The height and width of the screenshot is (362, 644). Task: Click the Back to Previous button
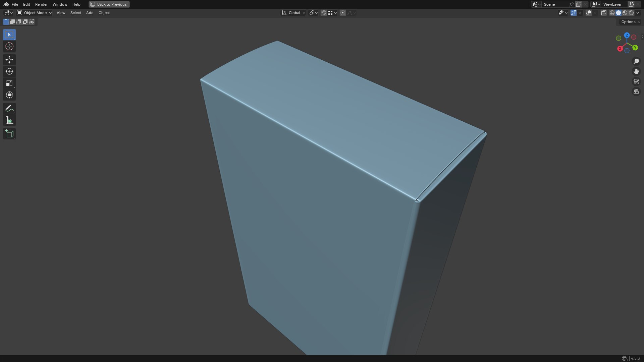coord(109,4)
